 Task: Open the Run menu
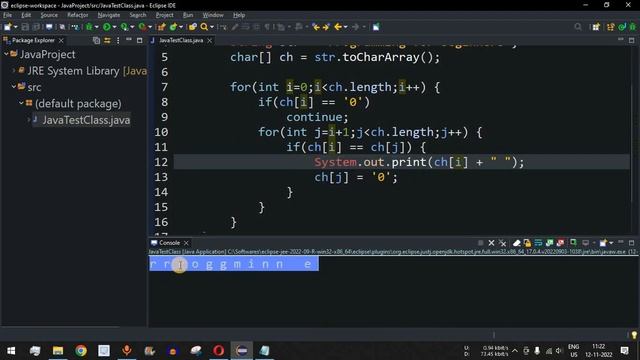[188, 15]
